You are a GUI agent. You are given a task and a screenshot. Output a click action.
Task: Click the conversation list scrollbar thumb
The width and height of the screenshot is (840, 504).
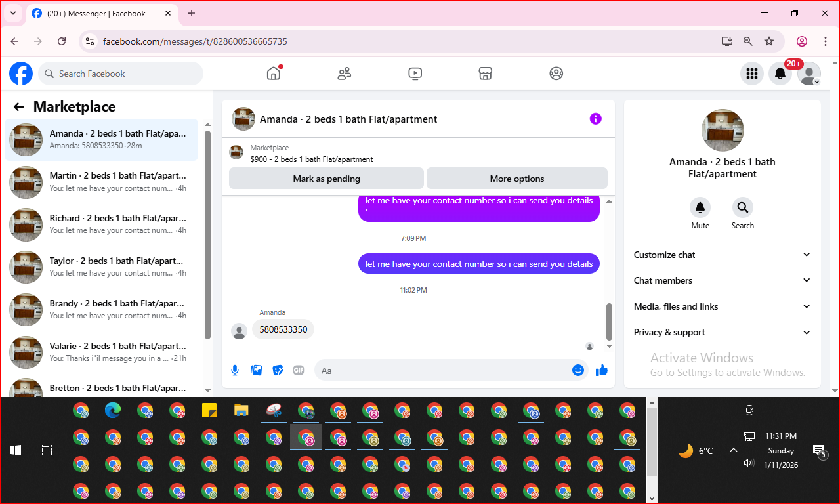(207, 234)
